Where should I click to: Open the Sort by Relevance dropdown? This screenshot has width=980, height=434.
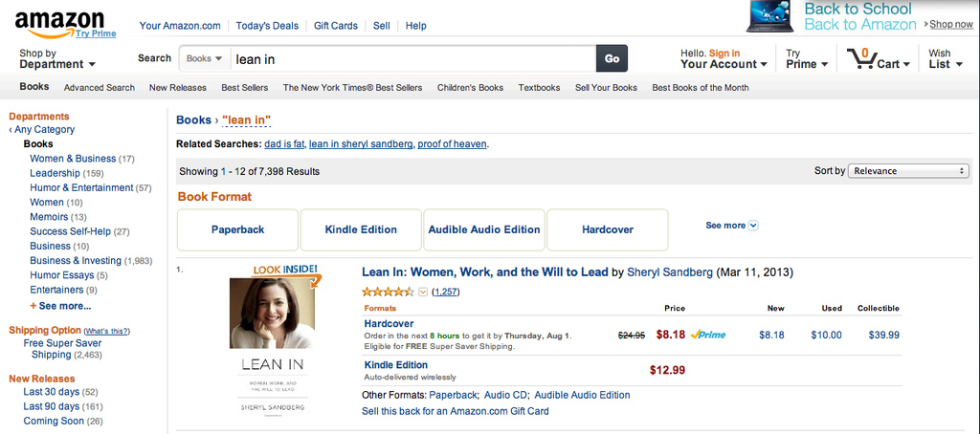pos(908,171)
